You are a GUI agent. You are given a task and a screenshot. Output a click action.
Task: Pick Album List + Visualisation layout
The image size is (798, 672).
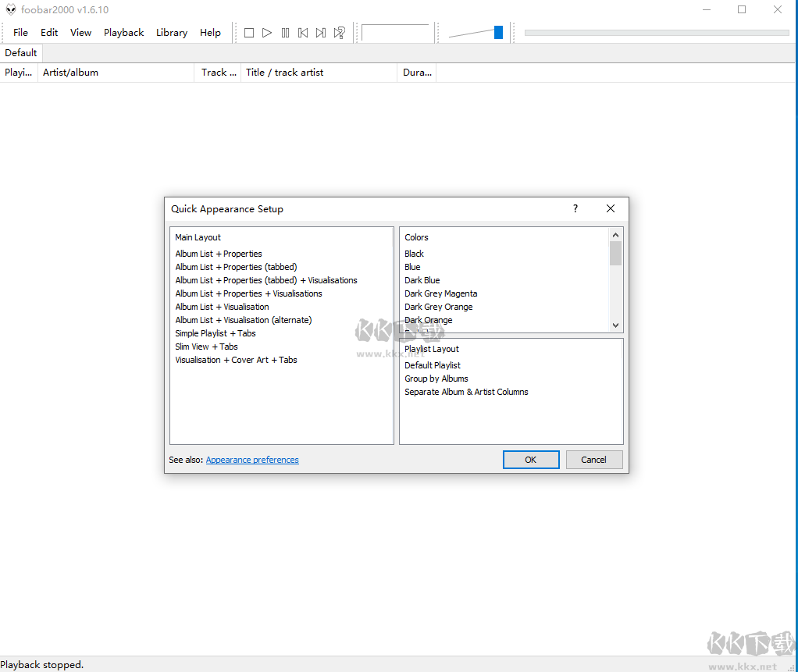click(222, 307)
